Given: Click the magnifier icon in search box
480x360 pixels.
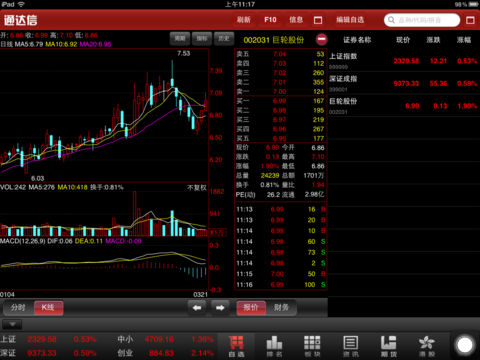Looking at the screenshot, I should click(391, 20).
